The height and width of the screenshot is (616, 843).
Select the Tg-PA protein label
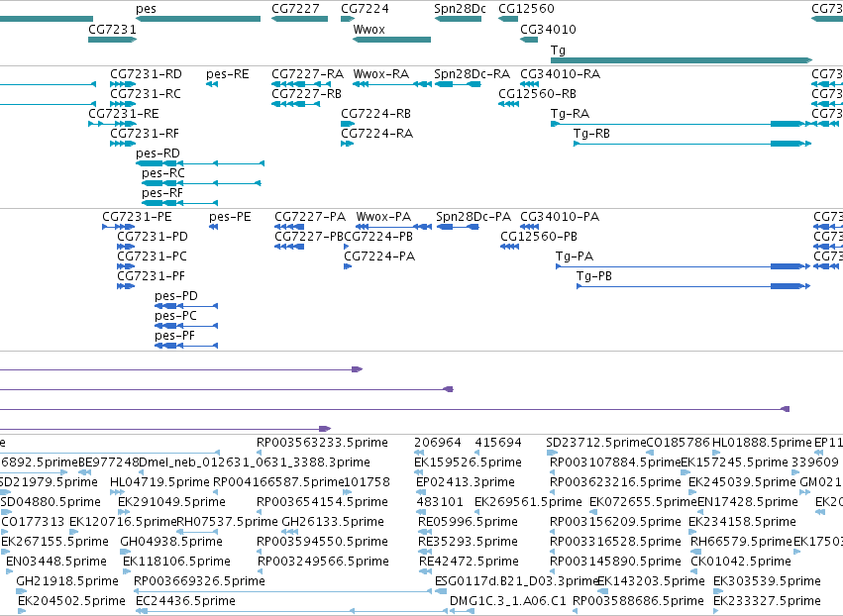click(575, 256)
